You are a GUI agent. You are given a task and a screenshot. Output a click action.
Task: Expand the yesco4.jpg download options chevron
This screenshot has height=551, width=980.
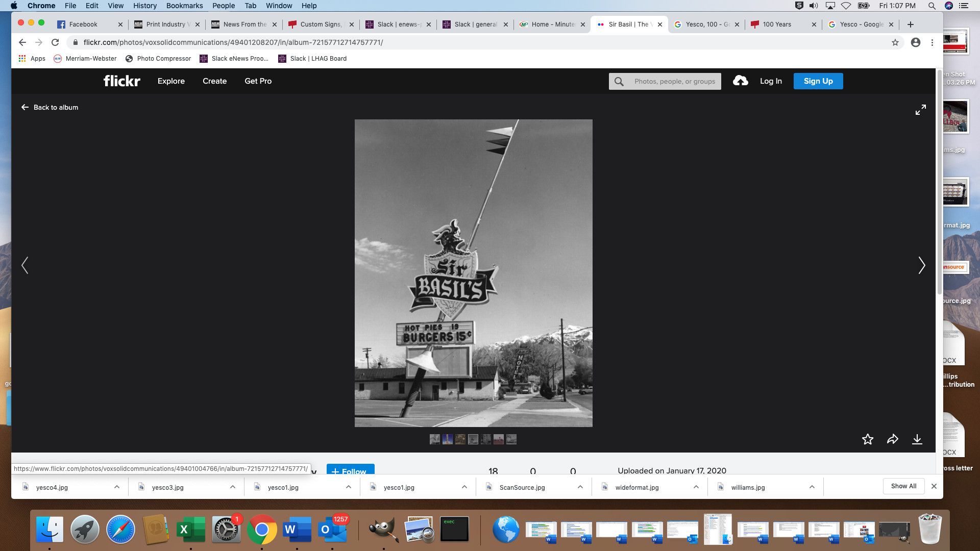[116, 487]
